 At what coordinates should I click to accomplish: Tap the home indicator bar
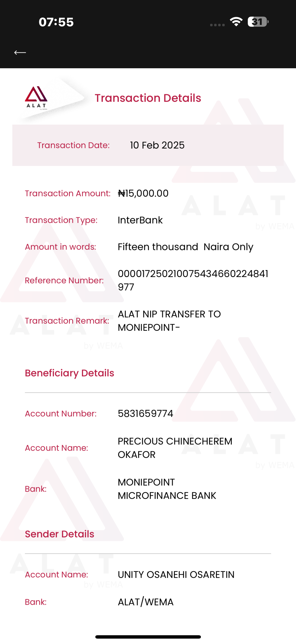click(x=148, y=637)
